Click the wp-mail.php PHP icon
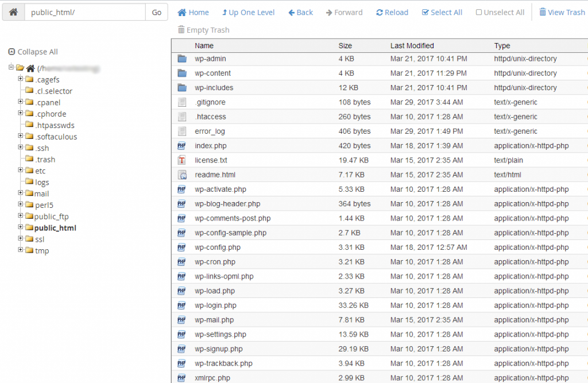 (x=181, y=320)
